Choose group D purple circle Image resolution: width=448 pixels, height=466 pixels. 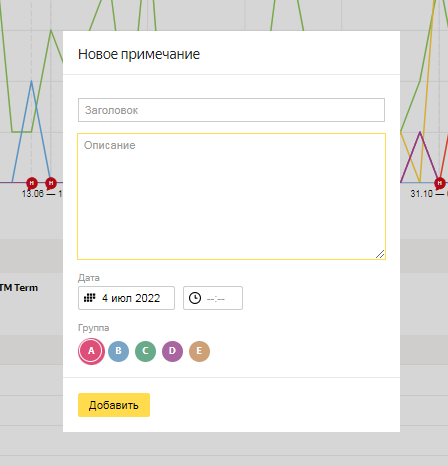click(172, 351)
